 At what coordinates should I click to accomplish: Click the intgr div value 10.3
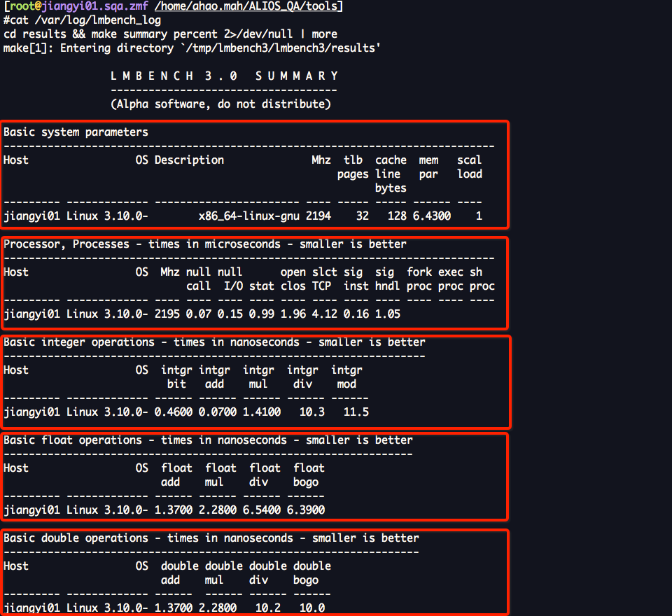(312, 412)
